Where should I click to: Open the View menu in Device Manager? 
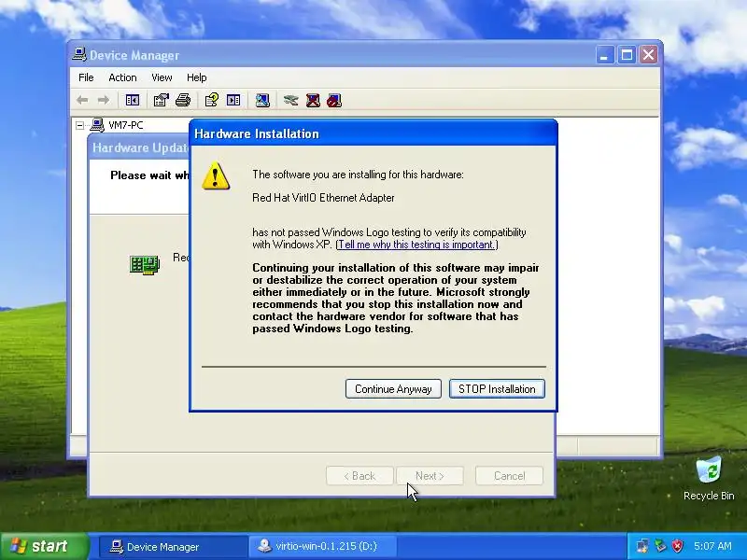pos(162,77)
